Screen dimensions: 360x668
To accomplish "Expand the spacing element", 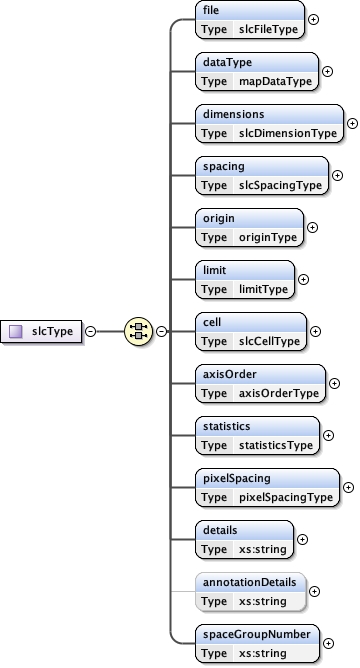I will (337, 176).
